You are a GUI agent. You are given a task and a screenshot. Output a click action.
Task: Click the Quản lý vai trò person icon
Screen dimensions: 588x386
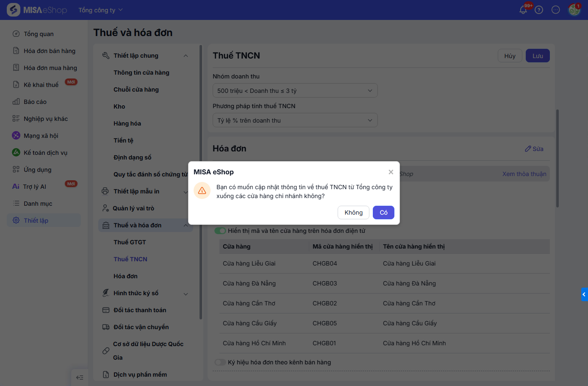click(105, 208)
